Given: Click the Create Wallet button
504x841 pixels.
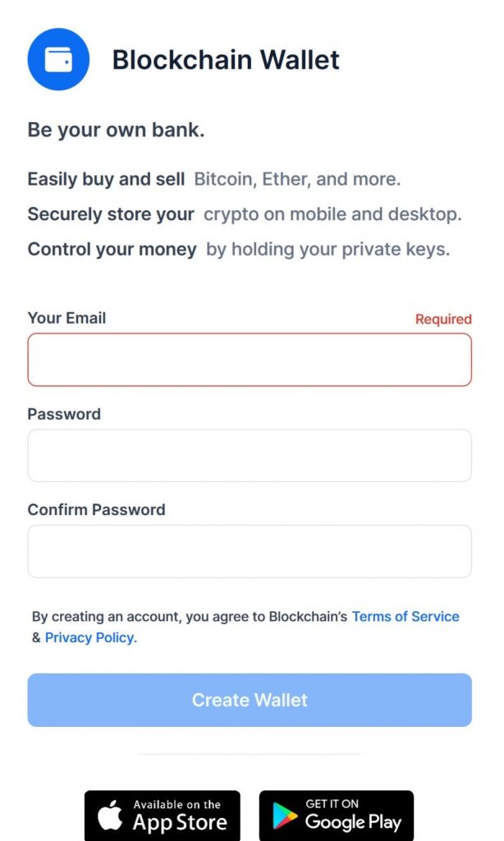Looking at the screenshot, I should [x=250, y=700].
